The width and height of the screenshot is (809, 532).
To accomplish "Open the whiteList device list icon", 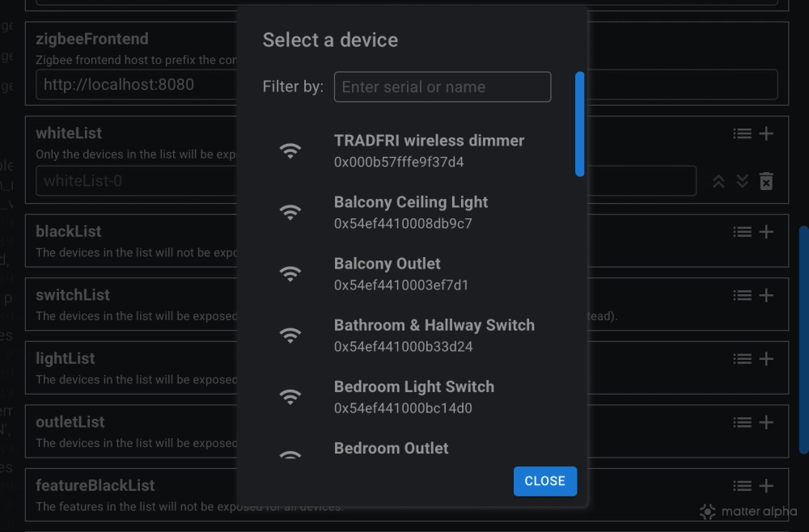I will (742, 133).
